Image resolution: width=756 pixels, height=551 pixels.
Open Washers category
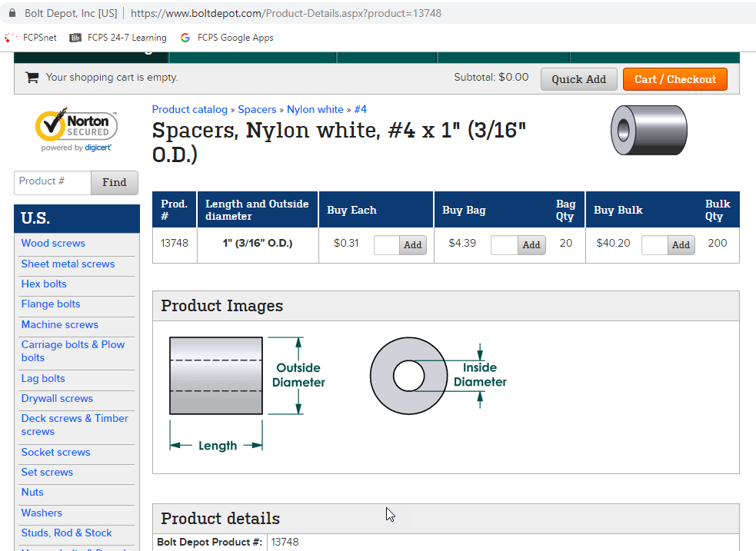click(42, 513)
